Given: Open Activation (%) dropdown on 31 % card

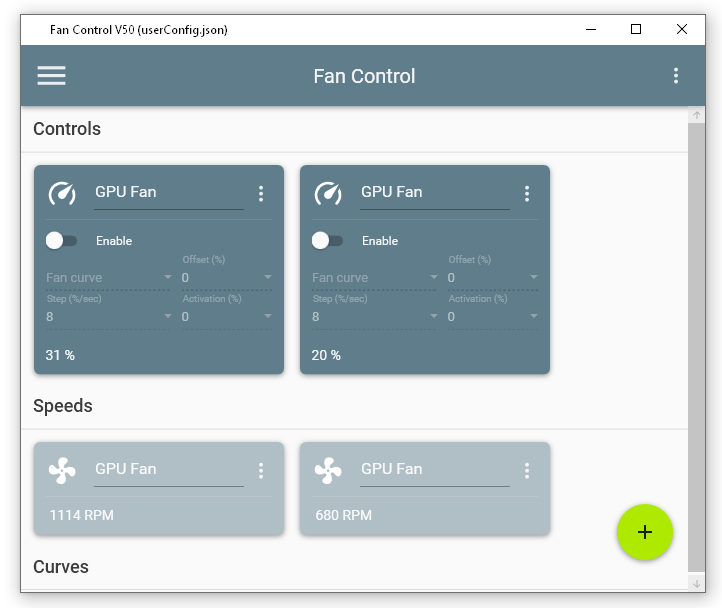Looking at the screenshot, I should point(227,317).
